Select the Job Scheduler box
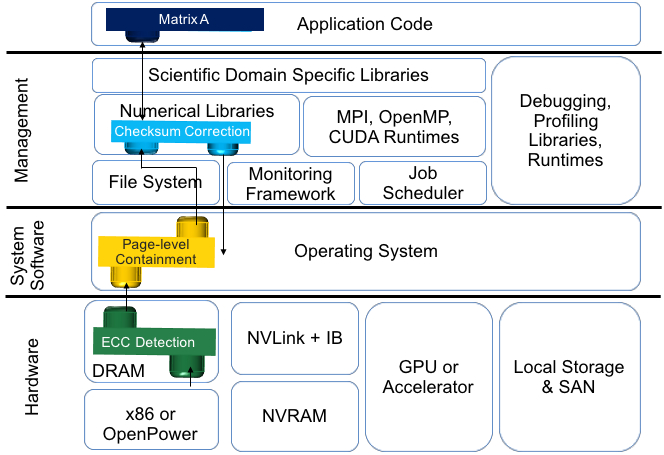 pos(422,183)
